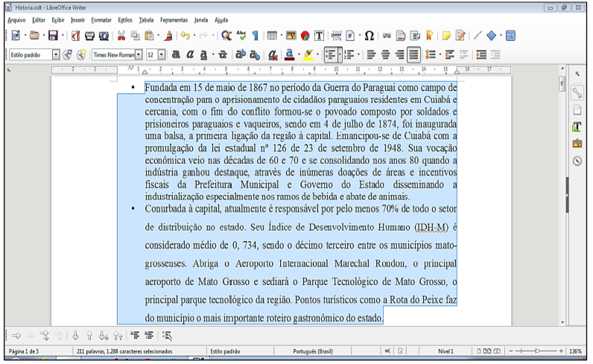Viewport: 593px width, 364px height.
Task: Toggle numbered list formatting
Action: [349, 55]
